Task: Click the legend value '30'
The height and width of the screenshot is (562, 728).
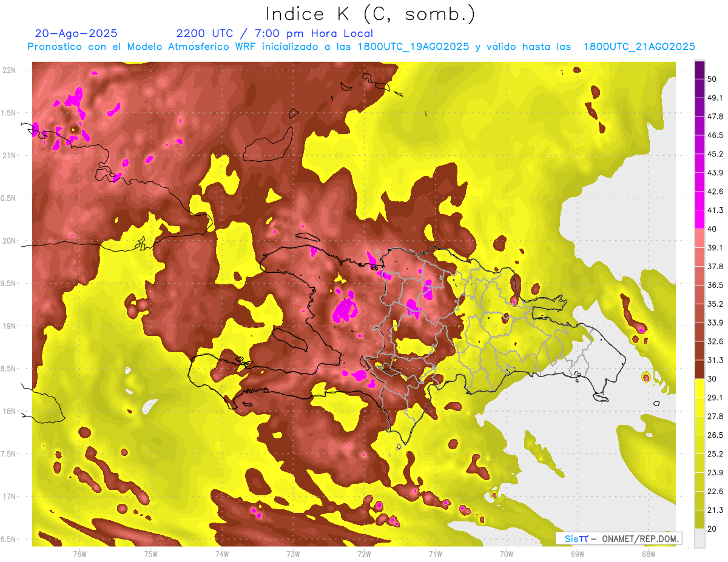Action: point(712,379)
